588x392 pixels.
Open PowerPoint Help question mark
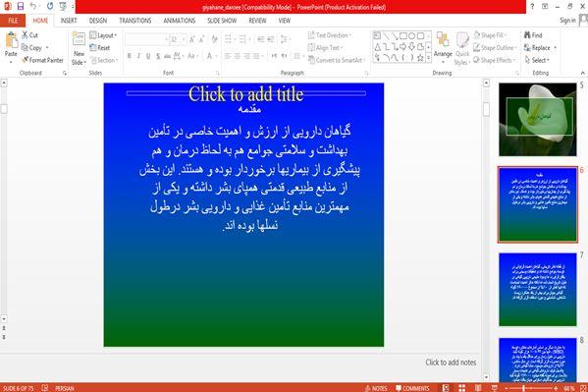coord(532,6)
